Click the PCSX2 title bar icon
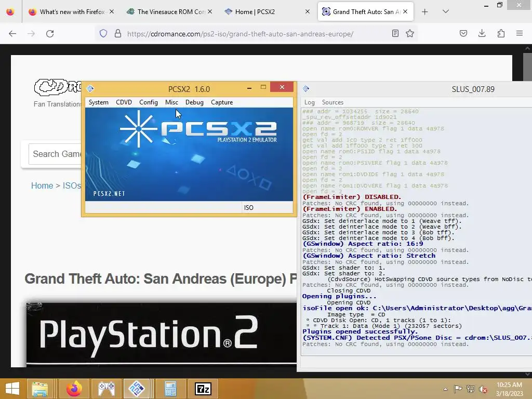Screen dimensions: 532x399 pos(90,89)
